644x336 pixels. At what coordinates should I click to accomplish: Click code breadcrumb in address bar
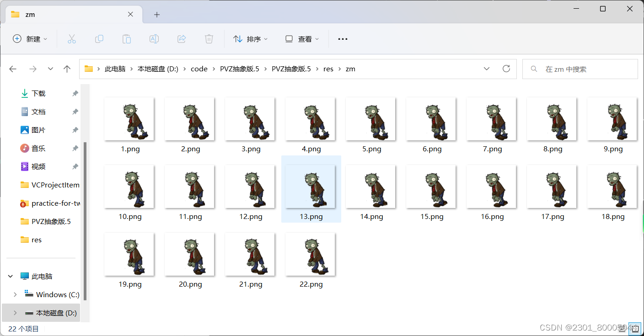click(199, 69)
